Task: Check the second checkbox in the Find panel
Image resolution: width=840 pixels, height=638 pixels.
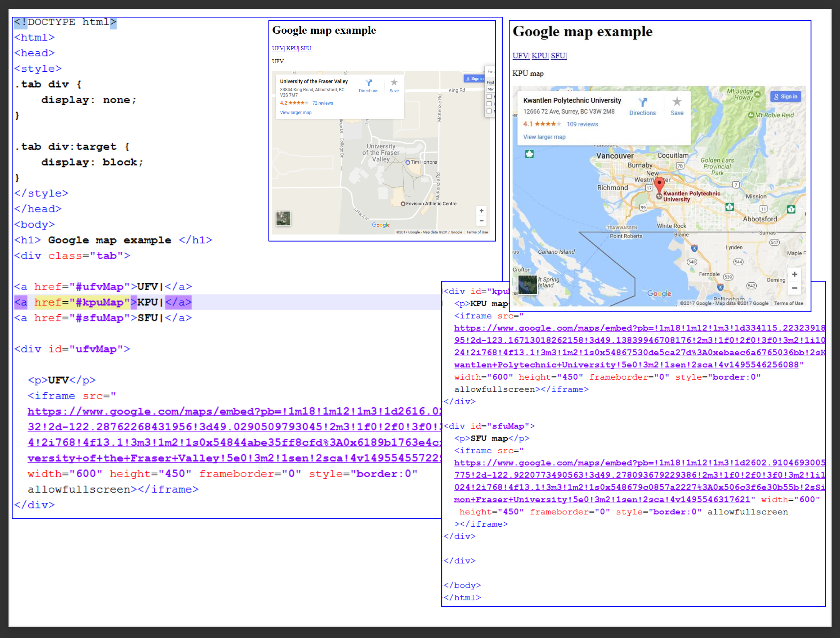Action: [489, 104]
